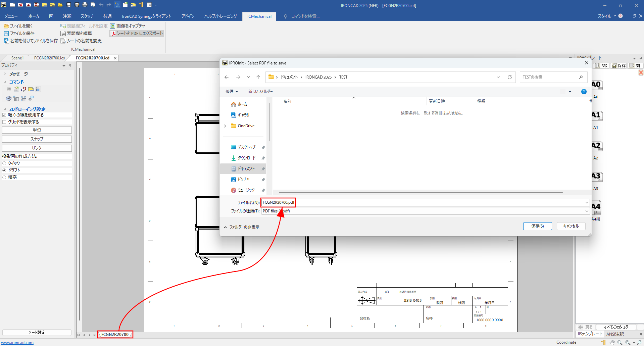Viewport: 644px width, 346px height.
Task: Click 画像をキャプチャ in the ribbon
Action: click(128, 26)
